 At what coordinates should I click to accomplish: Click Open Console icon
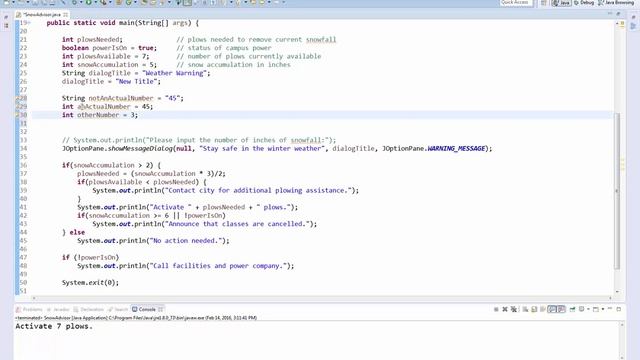596,309
